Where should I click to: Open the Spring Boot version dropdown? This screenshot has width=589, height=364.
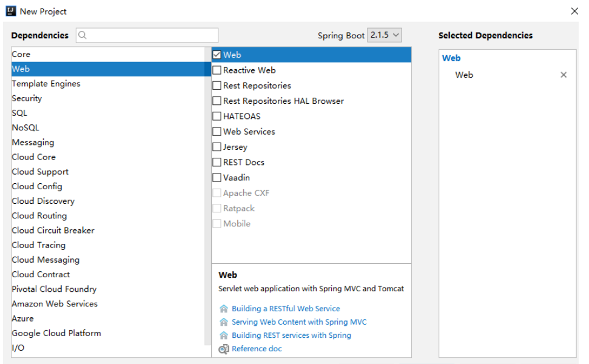(x=385, y=35)
